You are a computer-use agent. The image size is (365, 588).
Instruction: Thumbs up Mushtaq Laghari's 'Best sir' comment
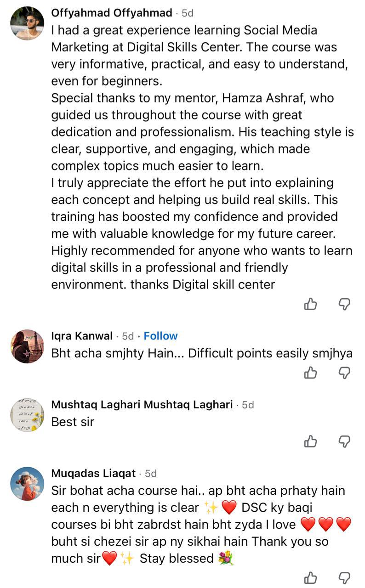tap(311, 441)
